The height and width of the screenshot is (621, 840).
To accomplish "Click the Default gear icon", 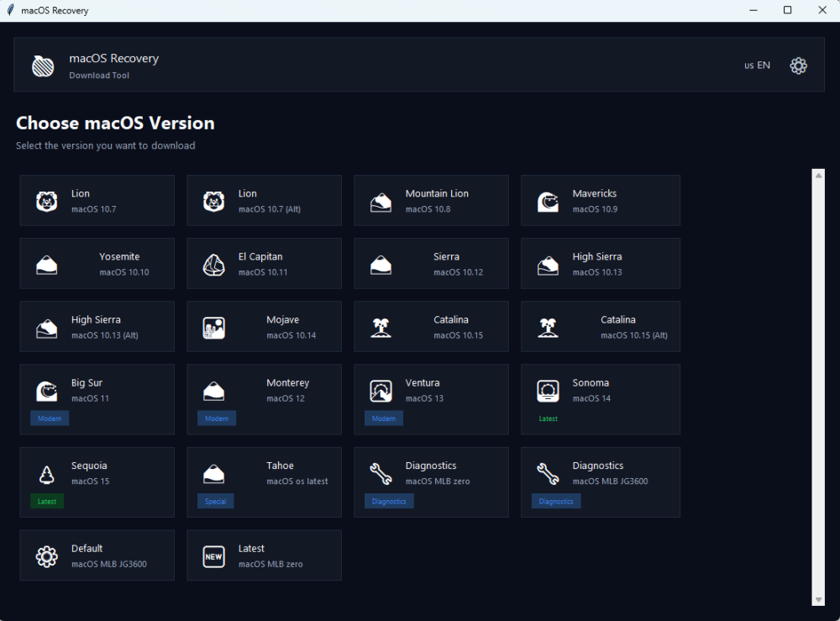I will coord(46,556).
